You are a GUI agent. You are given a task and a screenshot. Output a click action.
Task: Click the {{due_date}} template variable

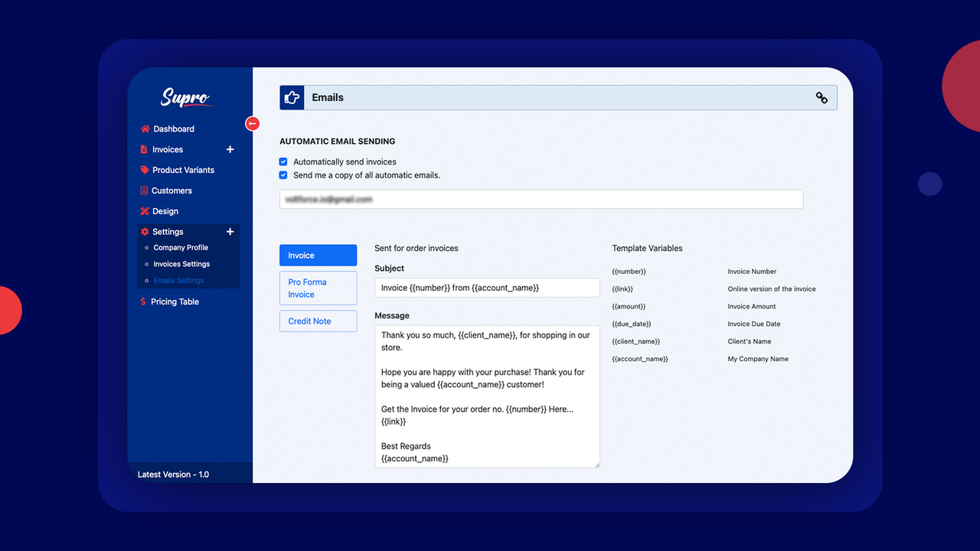coord(632,324)
